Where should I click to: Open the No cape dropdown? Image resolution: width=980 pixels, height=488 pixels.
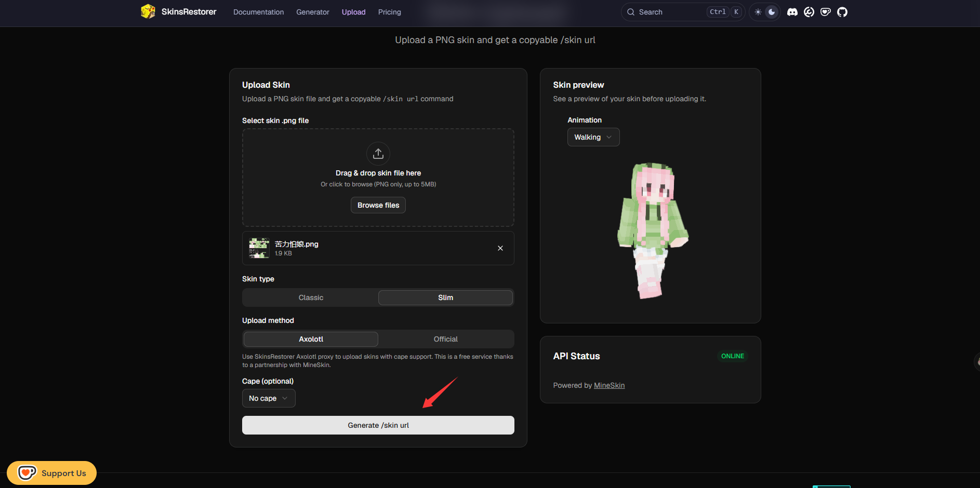click(x=269, y=398)
